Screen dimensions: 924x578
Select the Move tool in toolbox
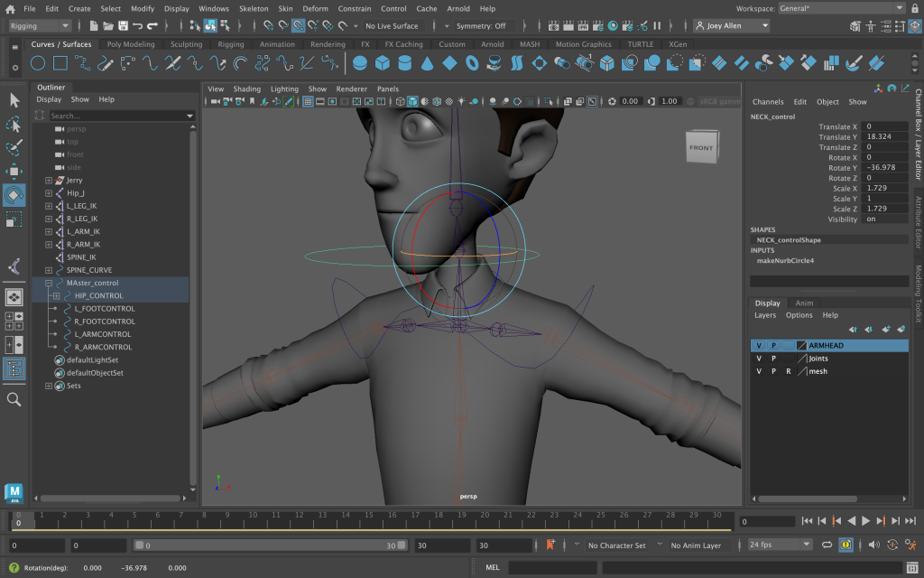point(14,171)
